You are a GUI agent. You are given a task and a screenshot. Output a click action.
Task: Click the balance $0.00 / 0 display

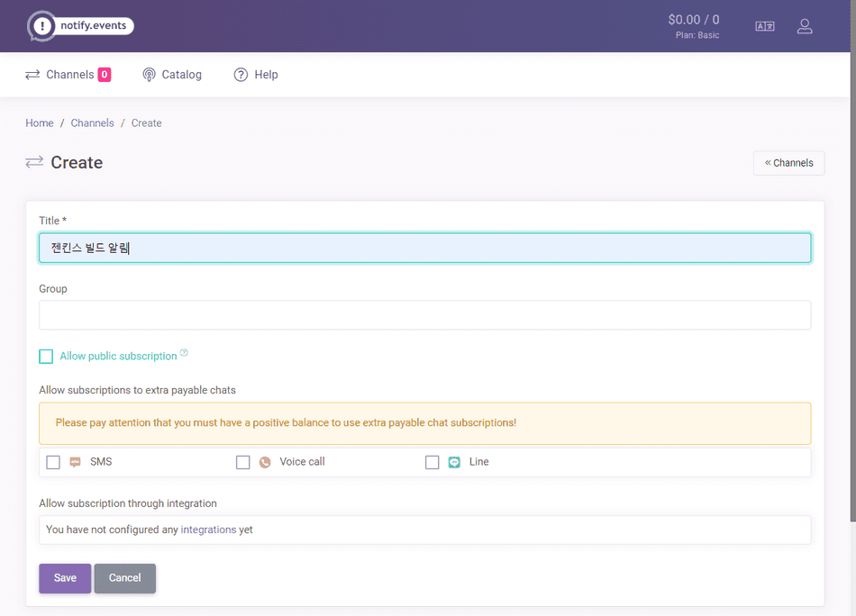[694, 20]
